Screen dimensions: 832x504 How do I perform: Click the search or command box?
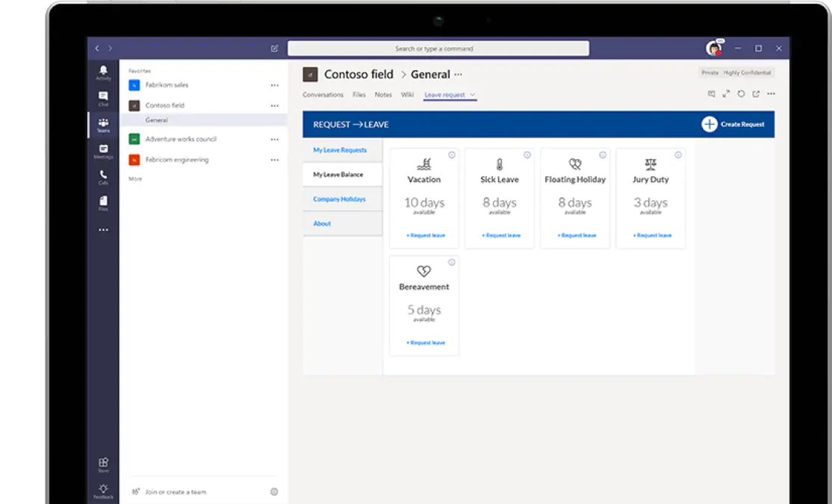coord(438,49)
